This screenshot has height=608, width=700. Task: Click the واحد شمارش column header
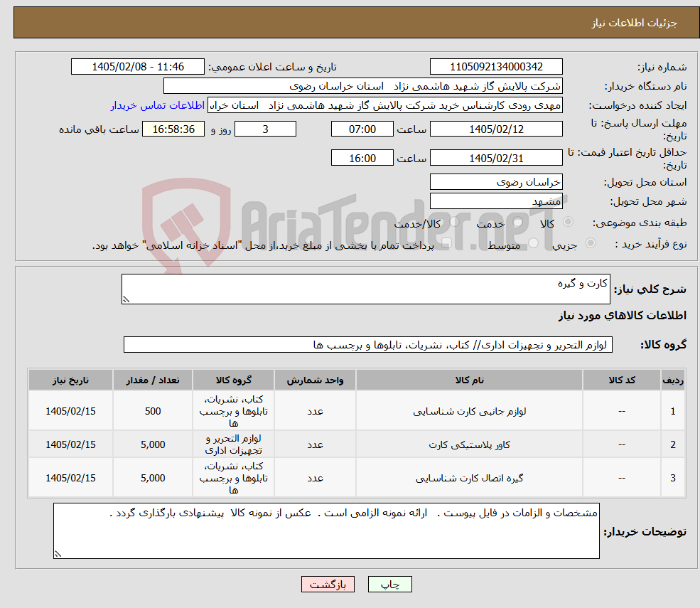[x=315, y=380]
